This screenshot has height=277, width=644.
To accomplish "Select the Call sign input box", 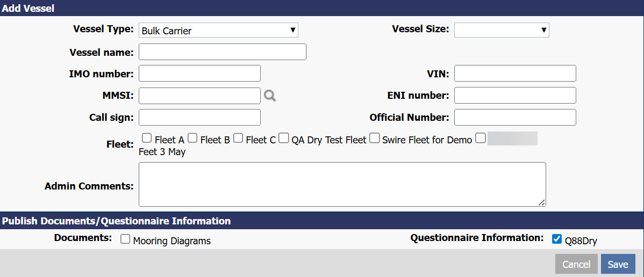I will point(199,117).
